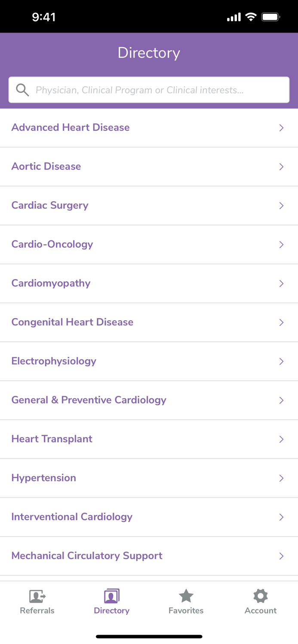Image resolution: width=298 pixels, height=644 pixels.
Task: Select General & Preventive Cardiology
Action: click(89, 400)
